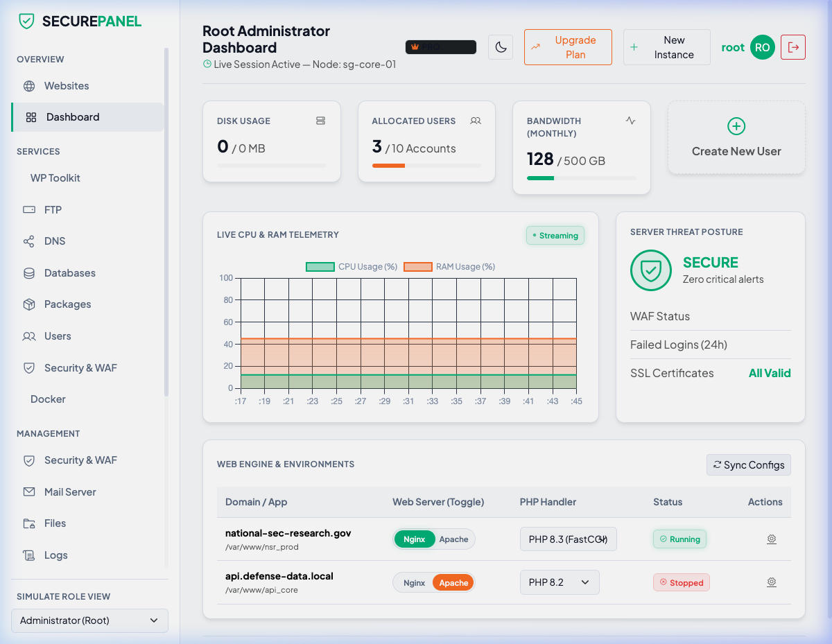
Task: Click the Running status badge
Action: (x=679, y=539)
